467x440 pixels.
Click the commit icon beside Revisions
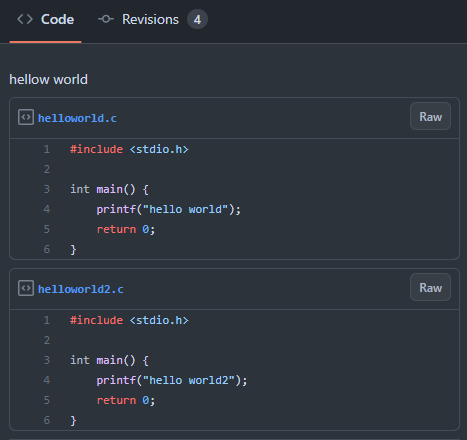point(106,19)
